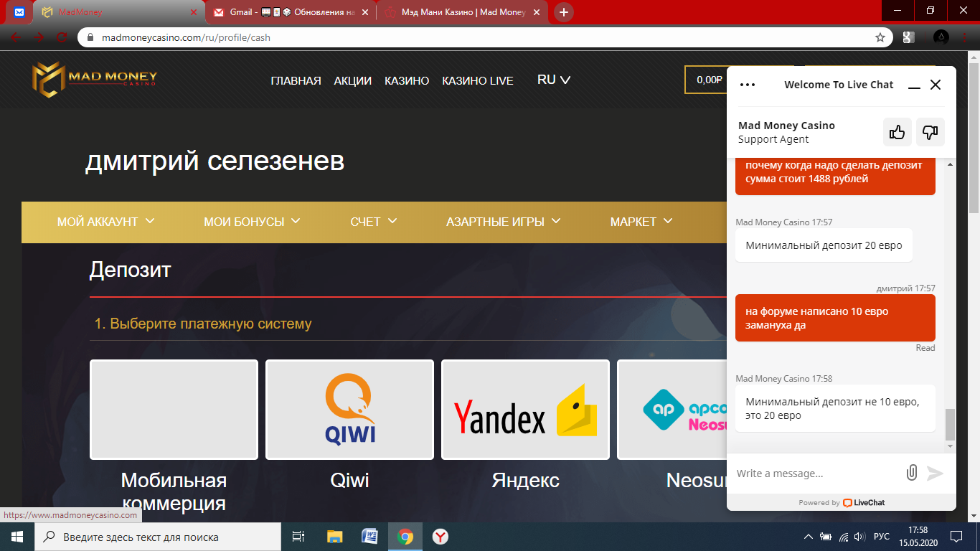Viewport: 980px width, 551px height.
Task: Close the MadMoney browser tab
Action: pos(193,12)
